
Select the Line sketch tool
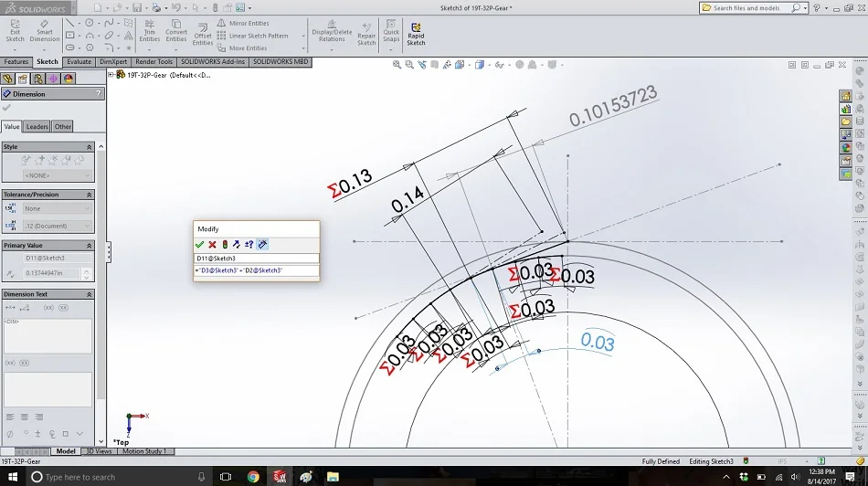pyautogui.click(x=69, y=23)
